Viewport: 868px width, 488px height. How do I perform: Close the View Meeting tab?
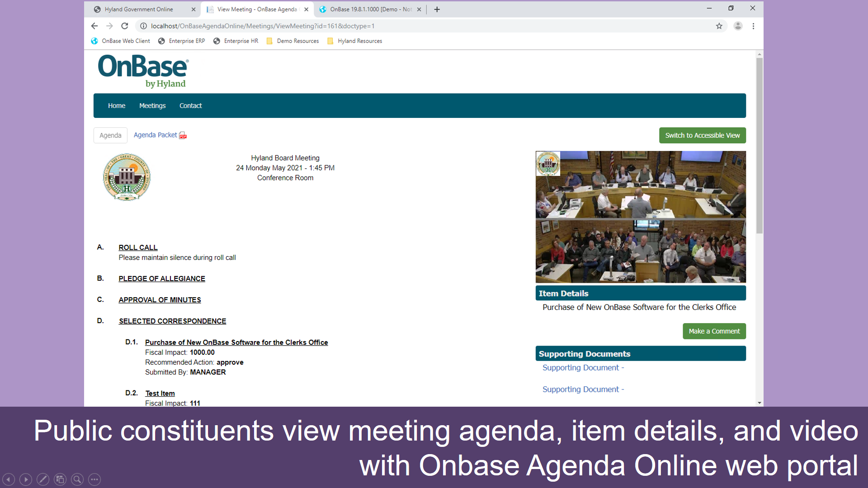pyautogui.click(x=306, y=9)
